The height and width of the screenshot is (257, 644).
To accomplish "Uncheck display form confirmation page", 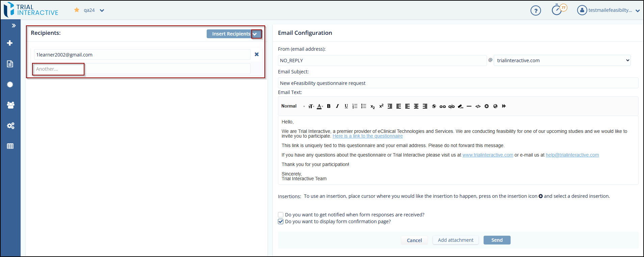I will click(x=281, y=221).
